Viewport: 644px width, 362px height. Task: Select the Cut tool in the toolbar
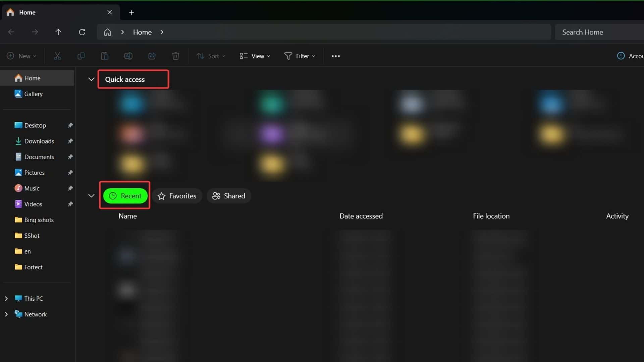coord(57,56)
